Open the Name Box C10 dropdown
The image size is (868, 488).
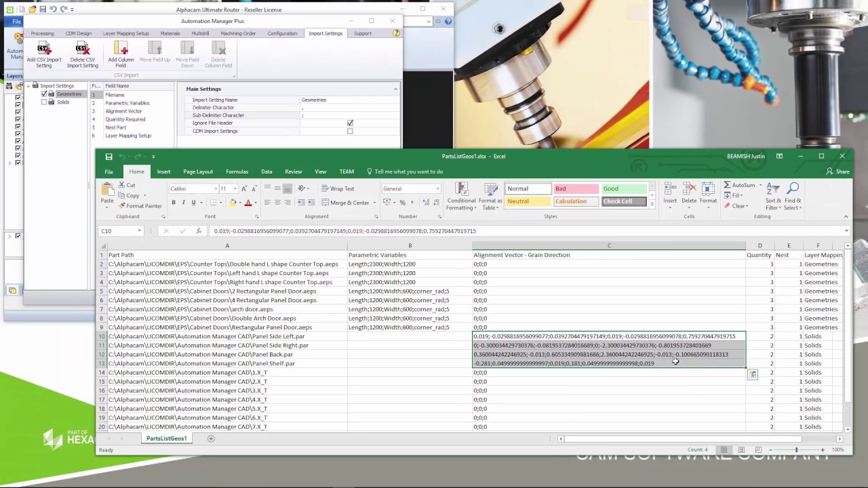click(x=139, y=231)
